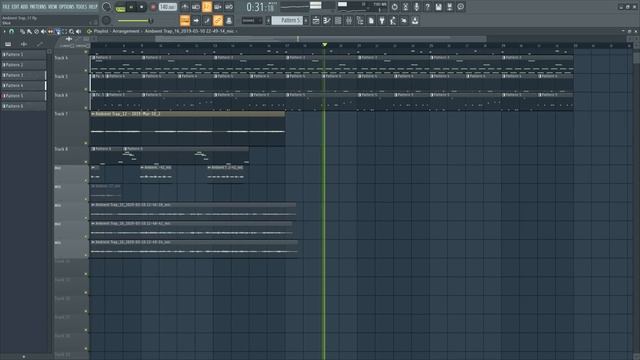Click the content library chat icon
This screenshot has height=360, width=640.
tap(460, 7)
